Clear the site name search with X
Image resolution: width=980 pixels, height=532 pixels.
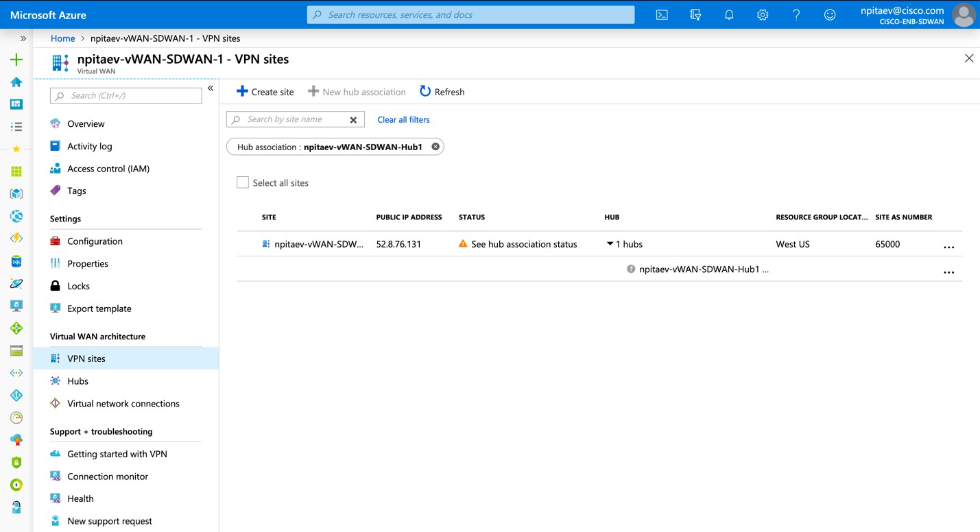point(353,120)
